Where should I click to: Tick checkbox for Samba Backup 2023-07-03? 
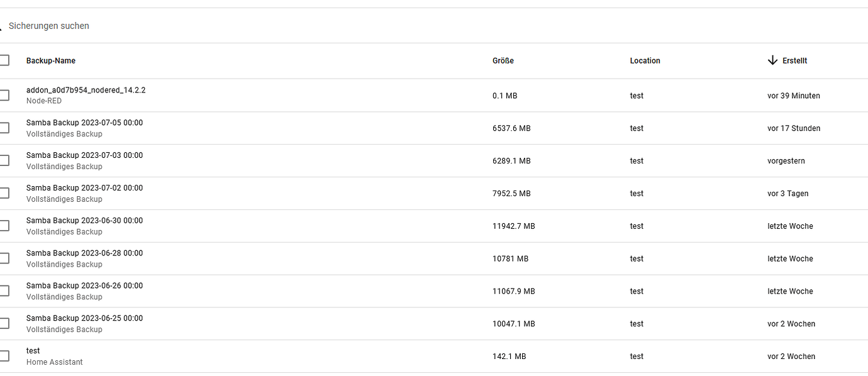[4, 161]
